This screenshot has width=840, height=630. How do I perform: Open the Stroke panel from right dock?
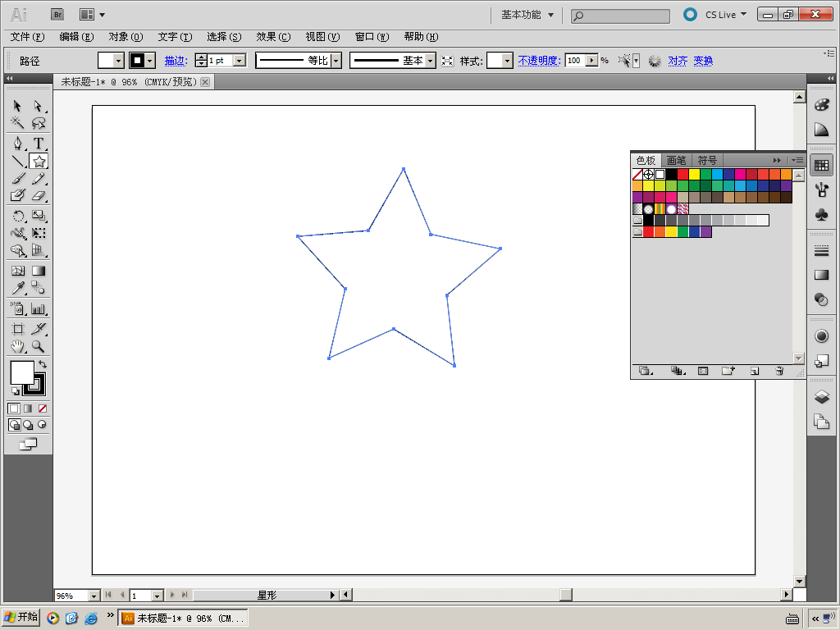pyautogui.click(x=821, y=250)
